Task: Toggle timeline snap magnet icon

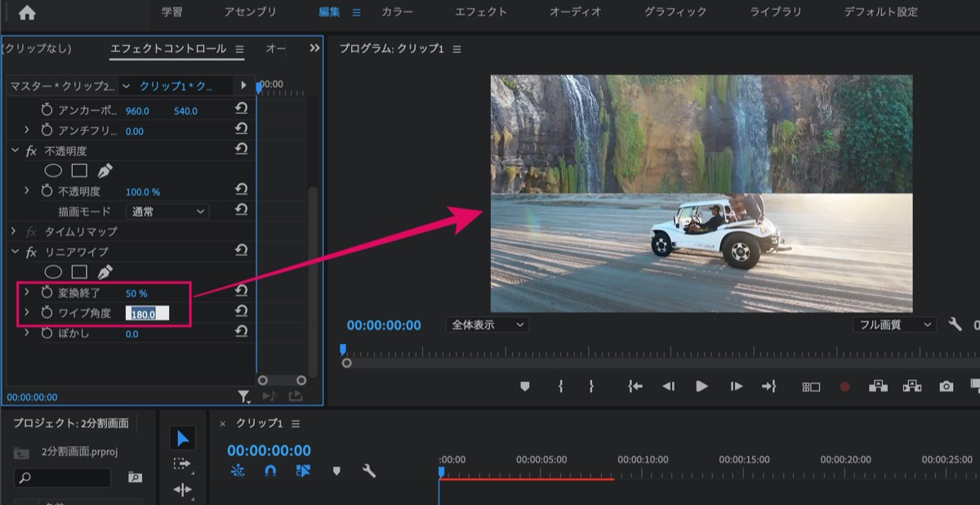Action: click(270, 471)
